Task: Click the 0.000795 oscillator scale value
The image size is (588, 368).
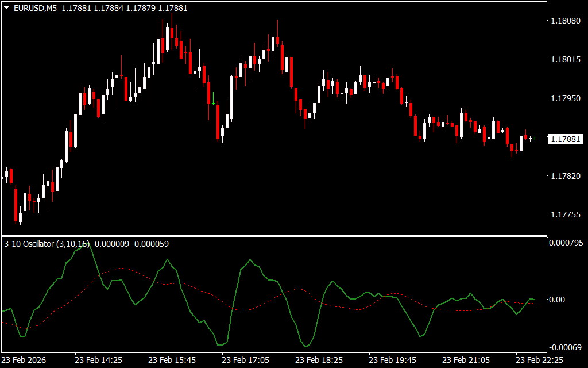Action: (x=565, y=243)
